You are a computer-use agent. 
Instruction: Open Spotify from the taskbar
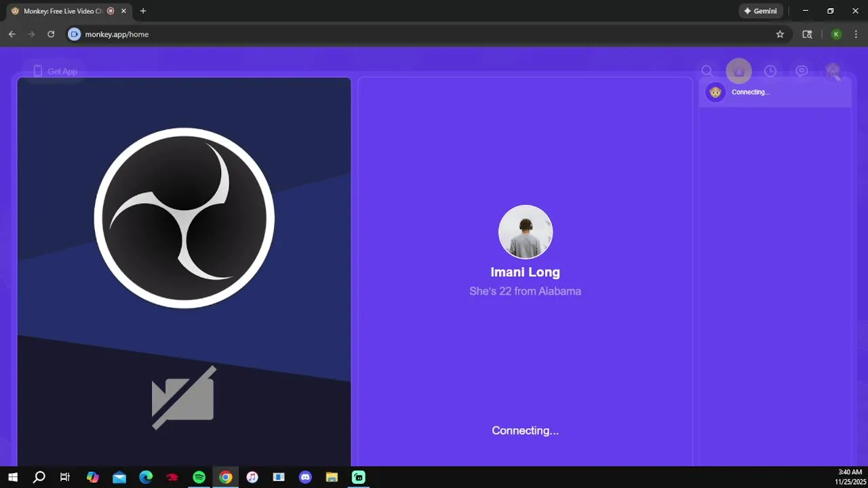point(199,477)
